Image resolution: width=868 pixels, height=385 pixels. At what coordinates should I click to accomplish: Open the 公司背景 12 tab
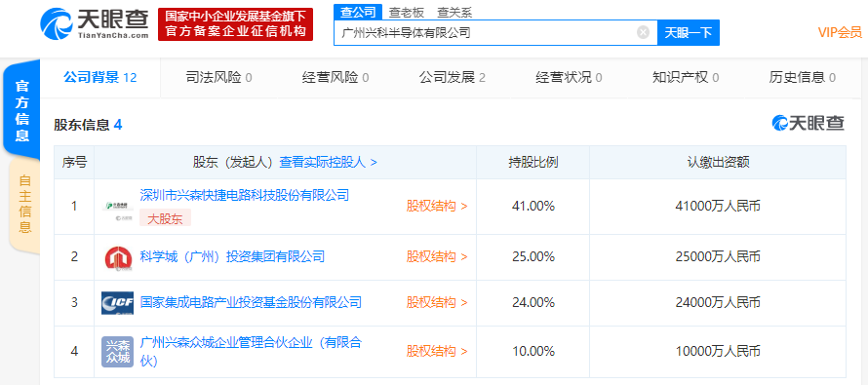point(99,77)
